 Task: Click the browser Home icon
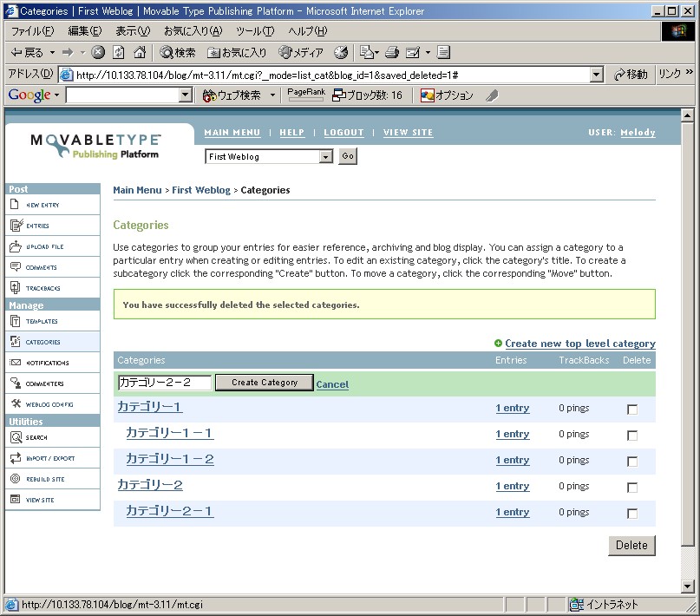pyautogui.click(x=140, y=52)
